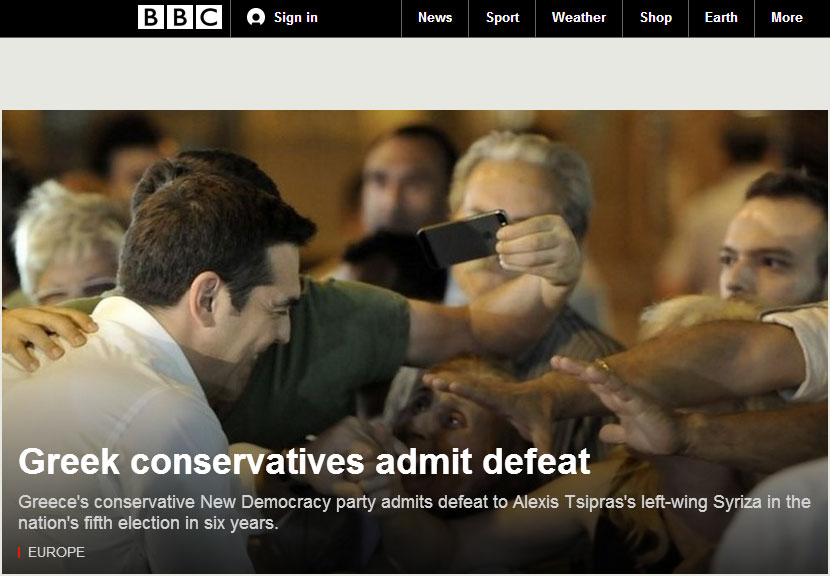830x576 pixels.
Task: Expand the More menu
Action: tap(787, 17)
